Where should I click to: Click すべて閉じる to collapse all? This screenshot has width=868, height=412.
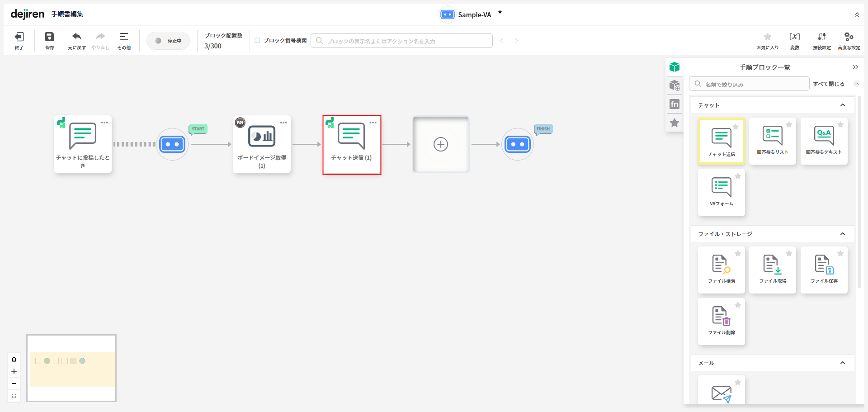pyautogui.click(x=828, y=84)
